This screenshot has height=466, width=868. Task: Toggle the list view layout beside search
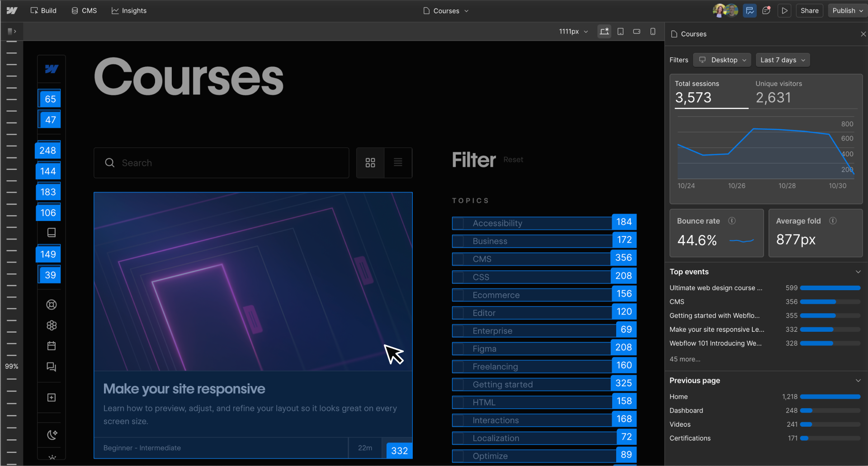click(x=398, y=162)
